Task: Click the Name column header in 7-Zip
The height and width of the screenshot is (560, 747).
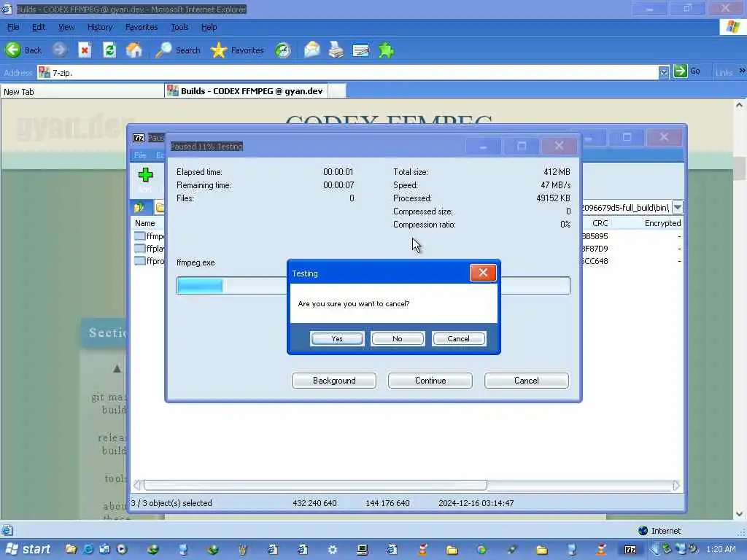Action: 145,223
